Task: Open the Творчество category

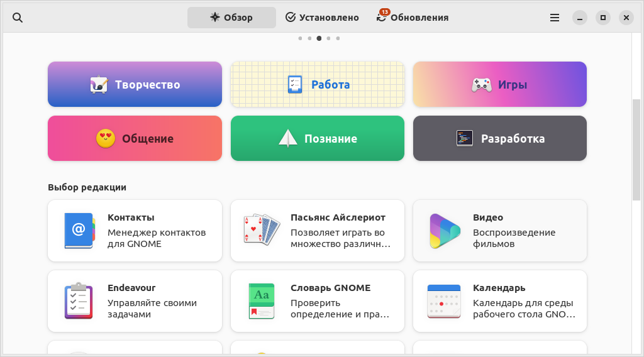Action: tap(135, 84)
